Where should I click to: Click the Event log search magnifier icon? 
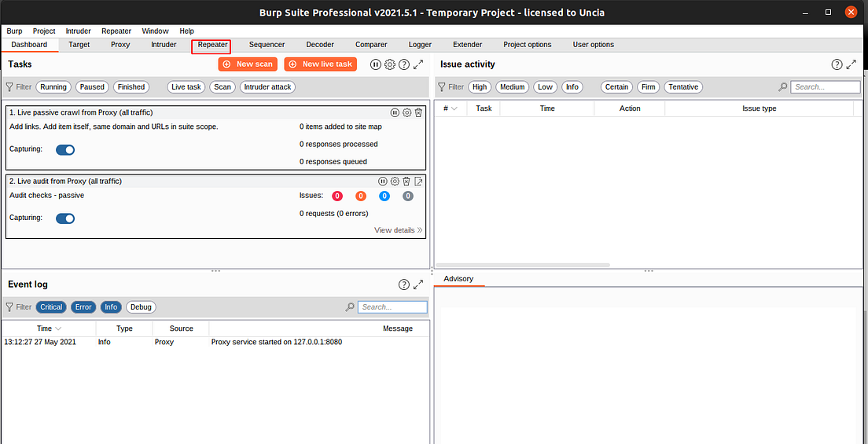click(x=350, y=306)
